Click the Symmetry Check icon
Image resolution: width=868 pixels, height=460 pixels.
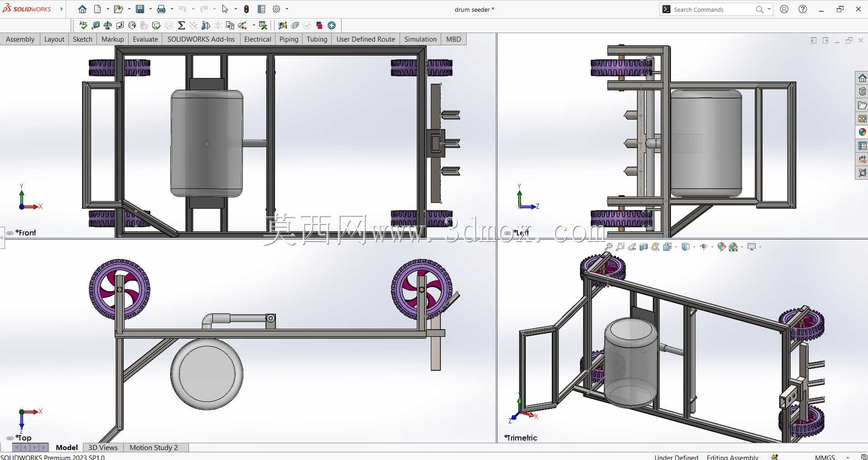click(x=206, y=25)
